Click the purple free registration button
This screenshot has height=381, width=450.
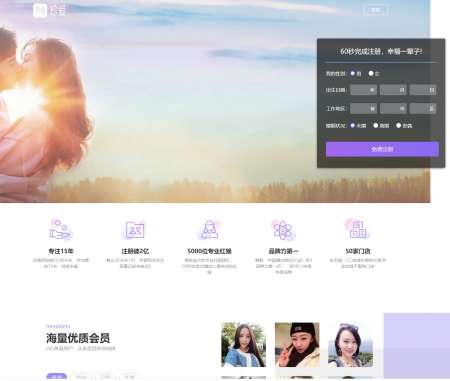pos(382,149)
